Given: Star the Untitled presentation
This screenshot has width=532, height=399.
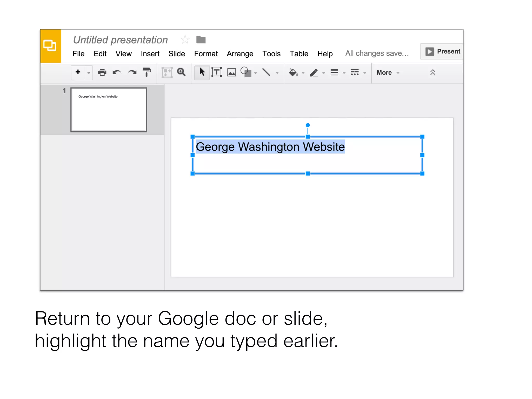Looking at the screenshot, I should point(185,40).
